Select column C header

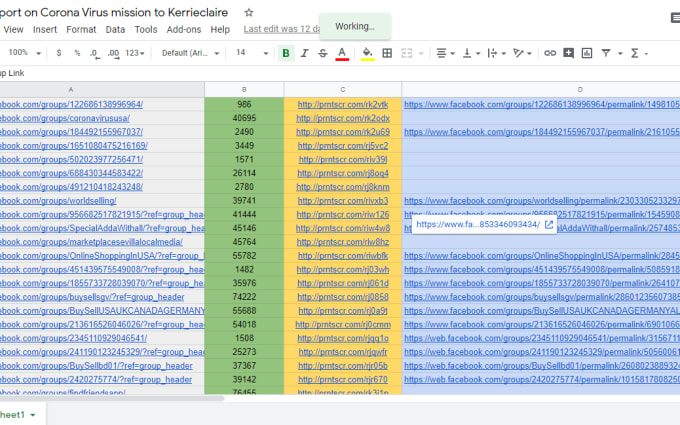pyautogui.click(x=343, y=89)
